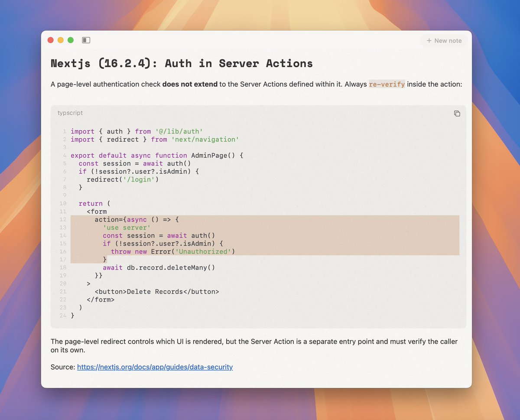
Task: Close the note window
Action: [50, 40]
